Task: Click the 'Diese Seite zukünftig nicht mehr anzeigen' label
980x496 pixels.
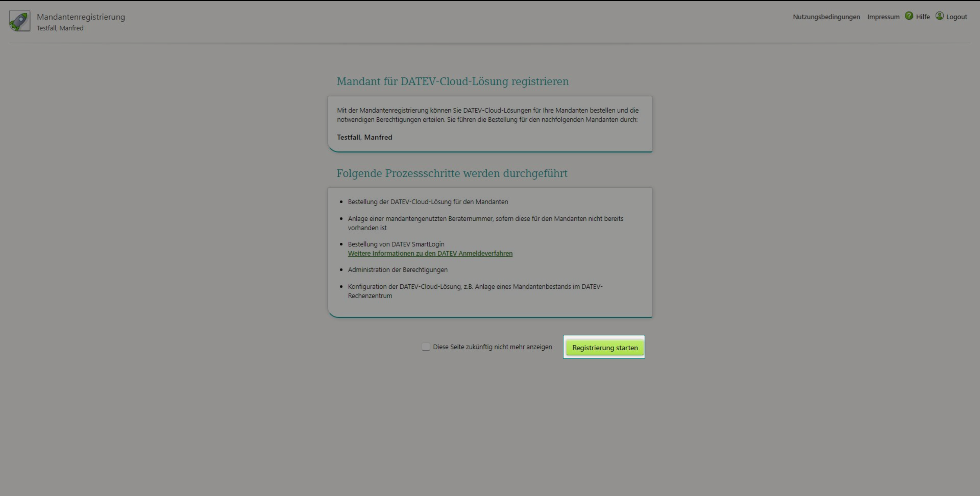Action: click(492, 347)
